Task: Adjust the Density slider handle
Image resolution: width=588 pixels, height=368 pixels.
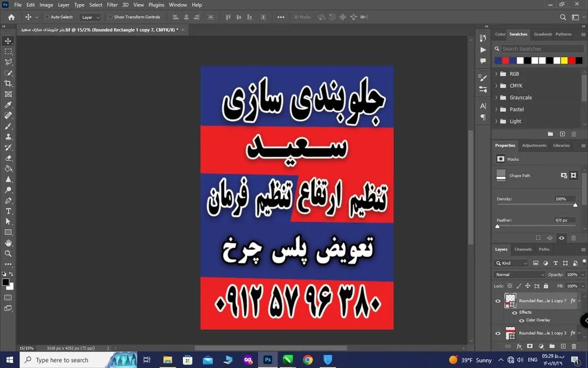Action: coord(575,205)
